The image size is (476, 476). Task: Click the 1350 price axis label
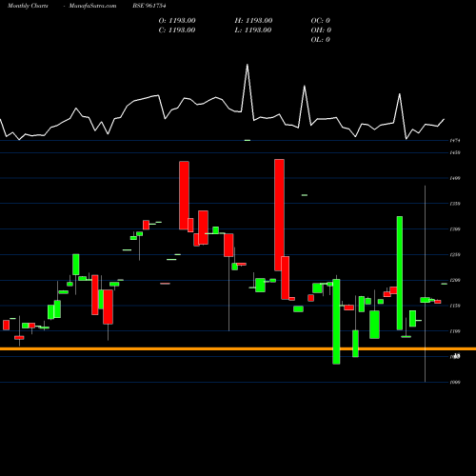click(455, 204)
